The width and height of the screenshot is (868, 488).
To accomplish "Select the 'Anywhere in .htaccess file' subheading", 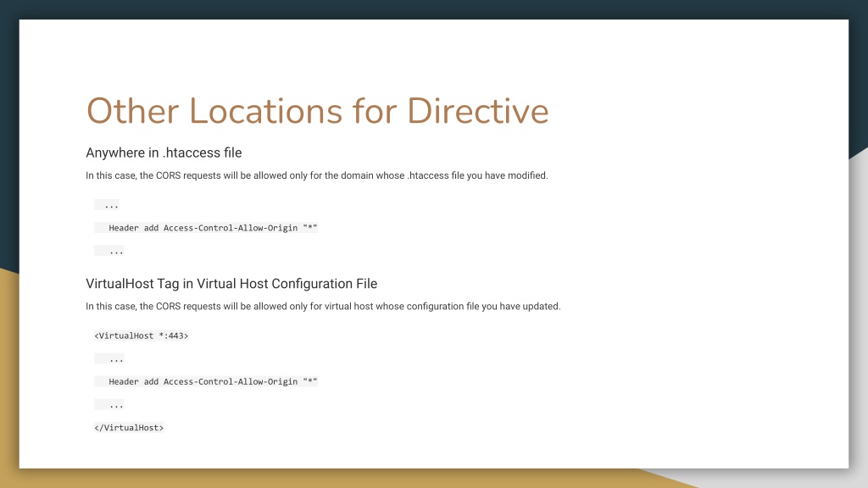I will coord(164,152).
